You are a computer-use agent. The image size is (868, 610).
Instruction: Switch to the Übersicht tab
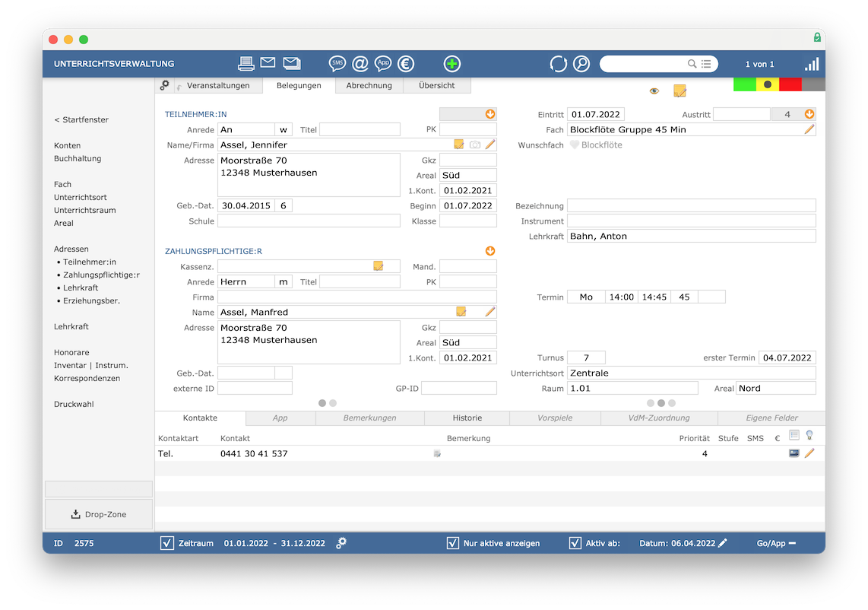pyautogui.click(x=437, y=85)
